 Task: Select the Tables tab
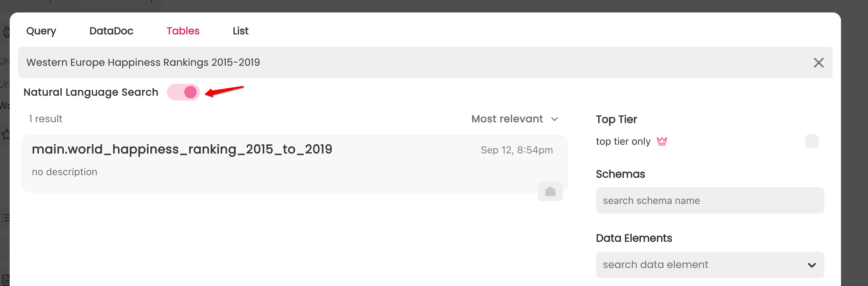pos(183,31)
